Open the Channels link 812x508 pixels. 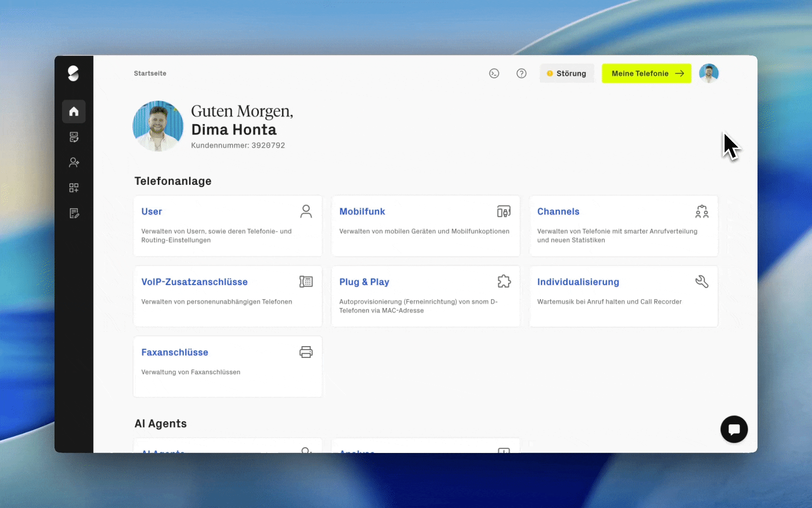(x=558, y=212)
